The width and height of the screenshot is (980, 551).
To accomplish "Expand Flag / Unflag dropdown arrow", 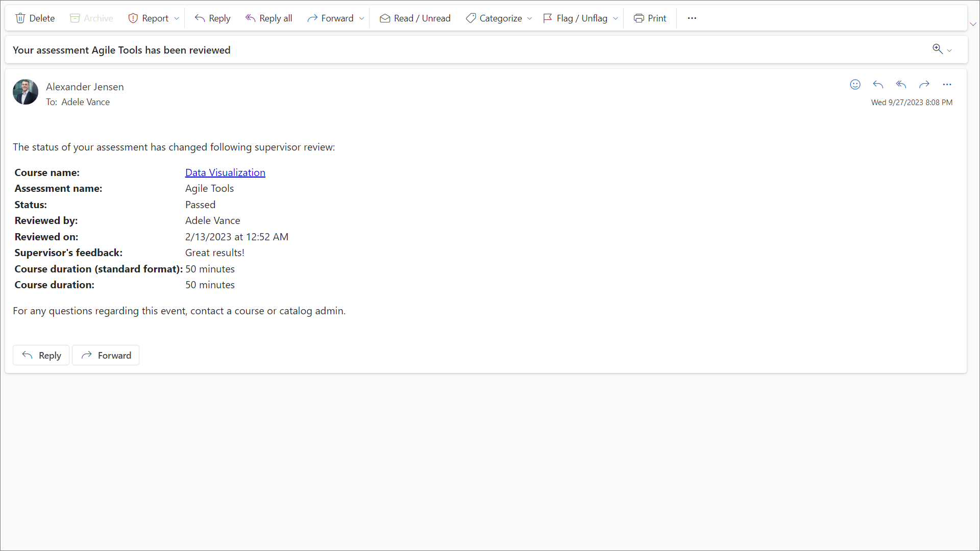I will [x=616, y=18].
